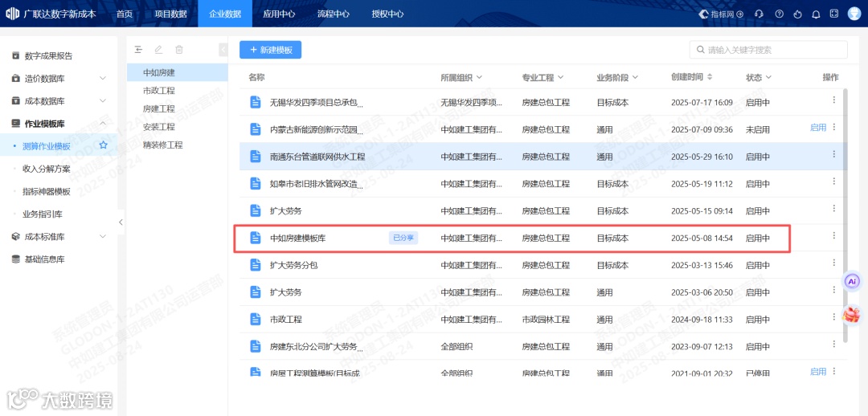Viewport: 868px width, 416px height.
Task: Toggle favorite star on 测算作业模板
Action: (x=103, y=145)
